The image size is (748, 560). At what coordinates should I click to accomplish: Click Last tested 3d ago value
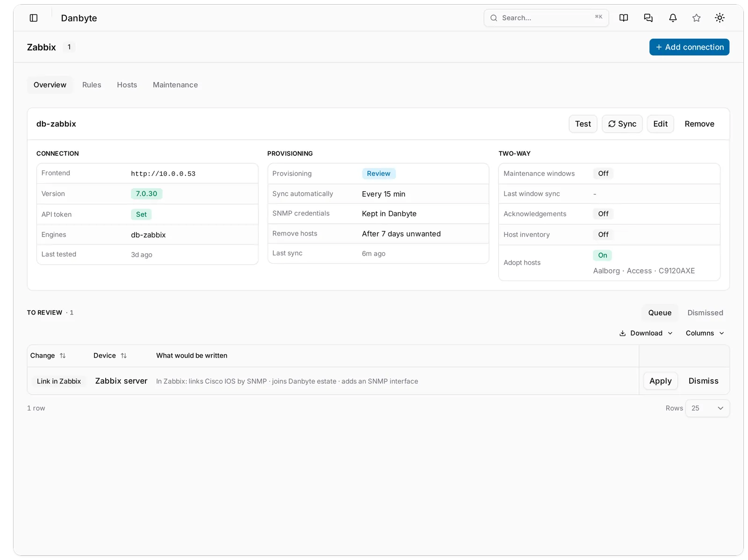pos(142,255)
